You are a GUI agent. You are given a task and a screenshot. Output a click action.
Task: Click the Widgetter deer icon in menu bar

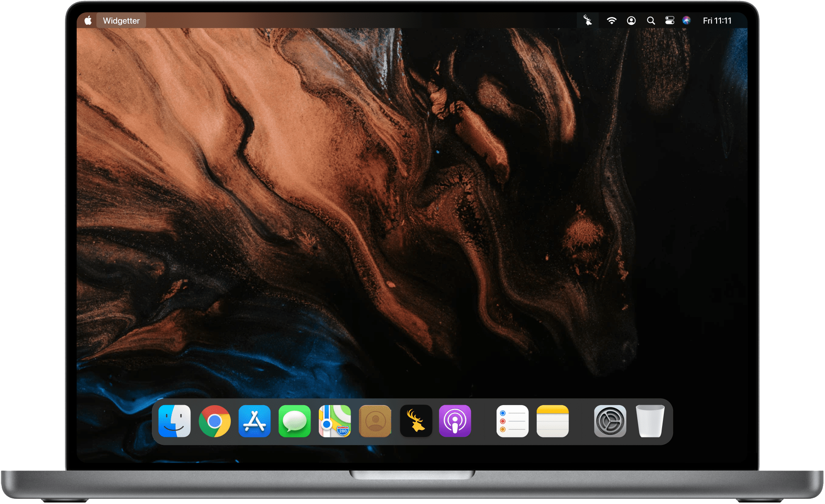pos(588,20)
